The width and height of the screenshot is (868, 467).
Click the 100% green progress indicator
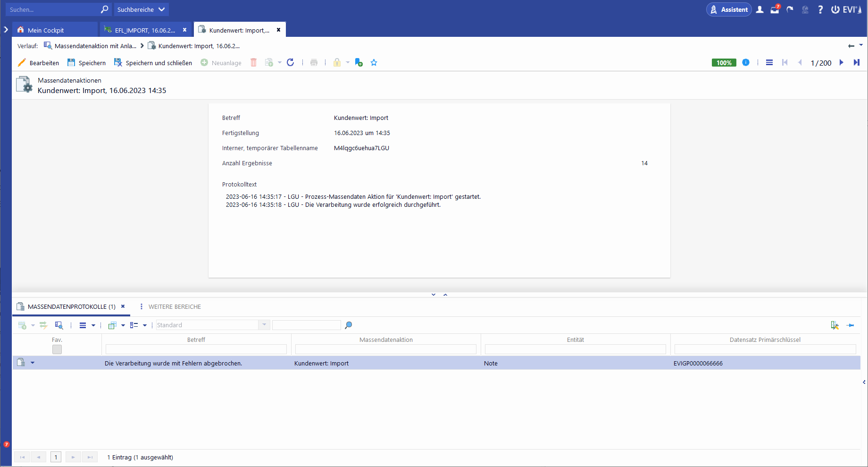tap(724, 63)
